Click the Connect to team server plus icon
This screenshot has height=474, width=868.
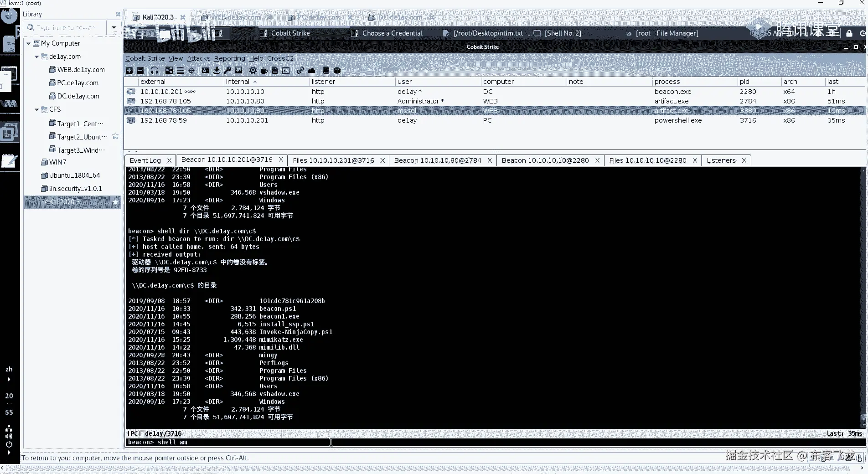(x=129, y=70)
